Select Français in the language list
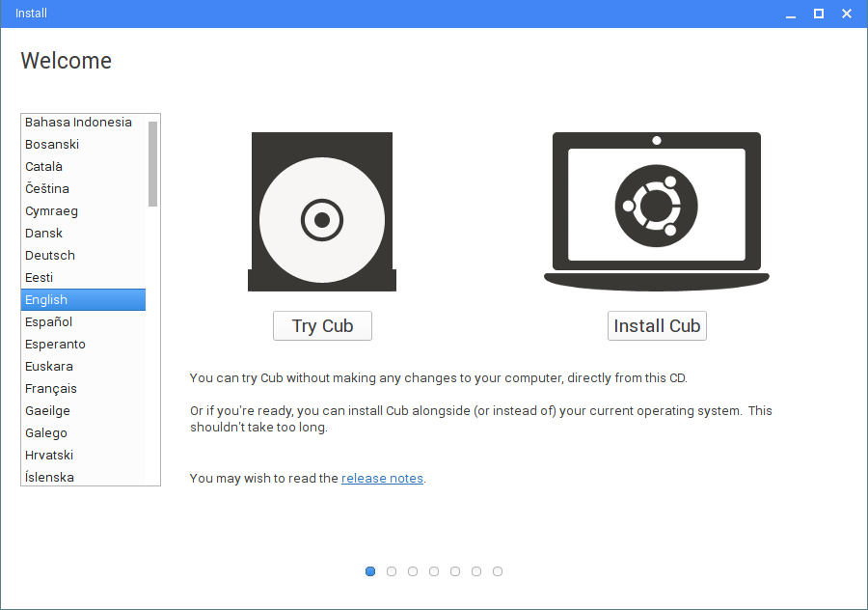 coord(83,388)
